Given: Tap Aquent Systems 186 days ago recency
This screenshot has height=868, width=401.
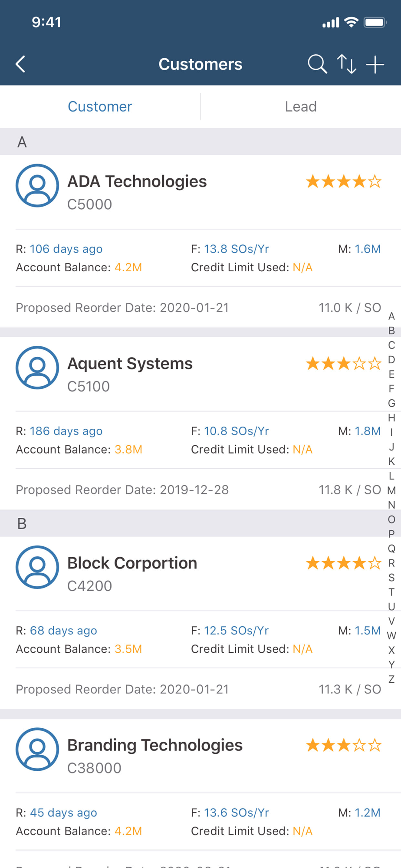Looking at the screenshot, I should (66, 431).
